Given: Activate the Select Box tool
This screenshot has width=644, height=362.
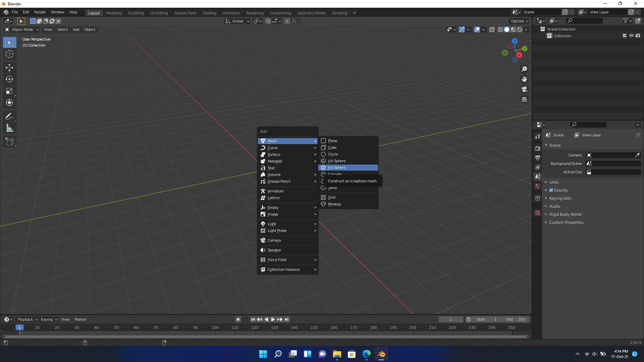Looking at the screenshot, I should coord(9,42).
